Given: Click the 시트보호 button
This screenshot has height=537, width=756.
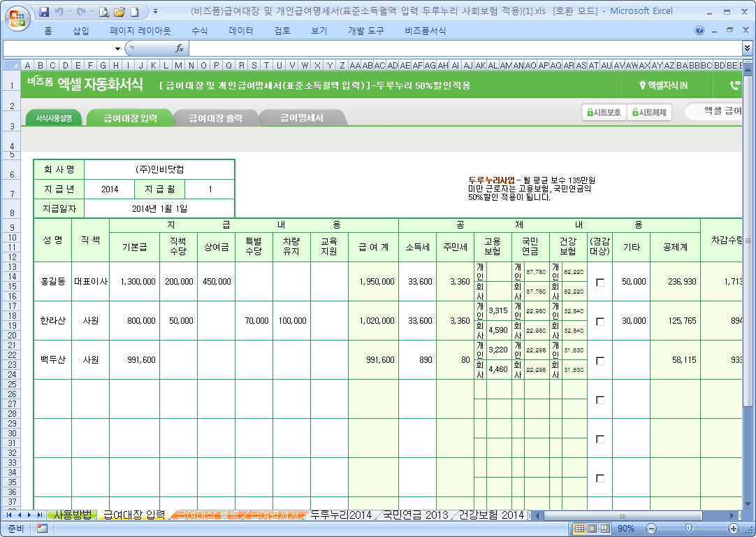Looking at the screenshot, I should point(604,112).
